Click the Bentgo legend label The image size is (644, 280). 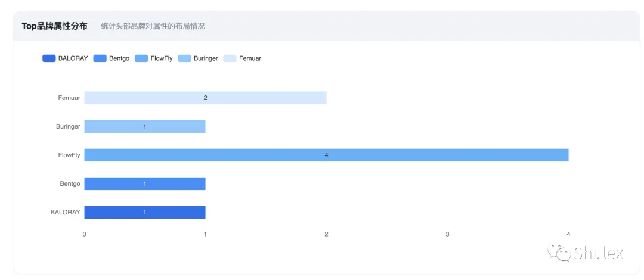click(119, 58)
